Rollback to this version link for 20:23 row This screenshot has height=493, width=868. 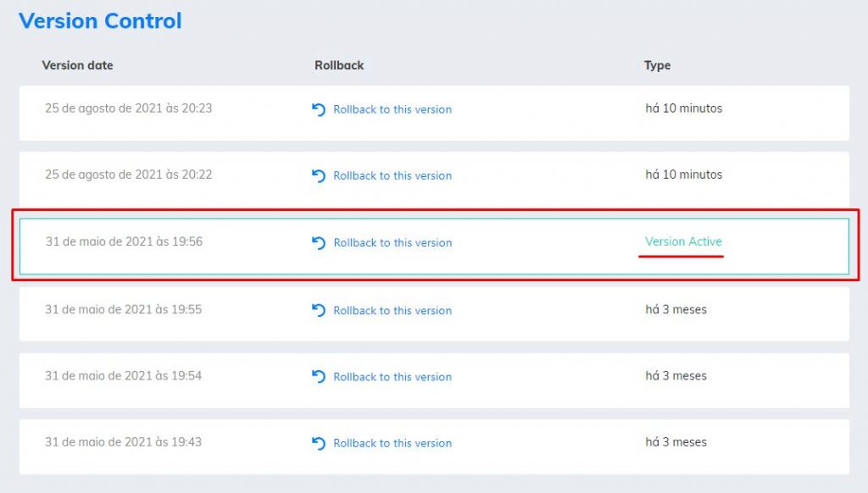(392, 109)
